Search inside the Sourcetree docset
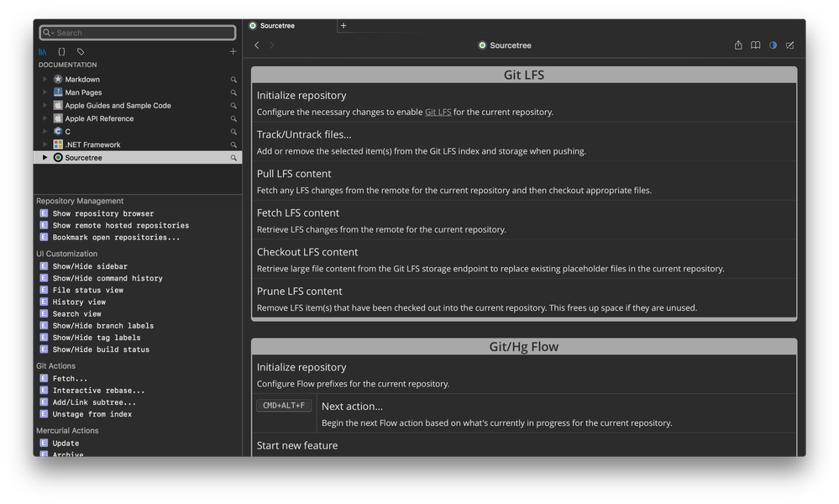This screenshot has height=504, width=839. [233, 158]
